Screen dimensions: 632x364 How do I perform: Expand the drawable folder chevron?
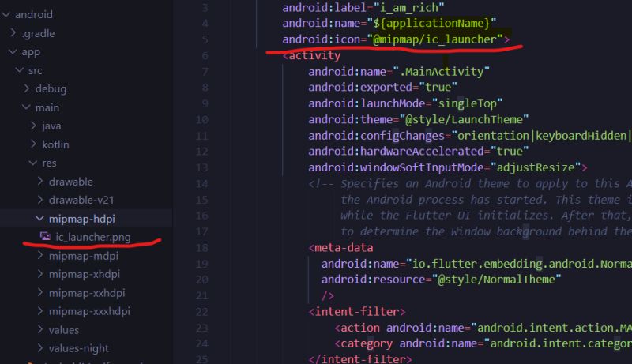pyautogui.click(x=40, y=181)
